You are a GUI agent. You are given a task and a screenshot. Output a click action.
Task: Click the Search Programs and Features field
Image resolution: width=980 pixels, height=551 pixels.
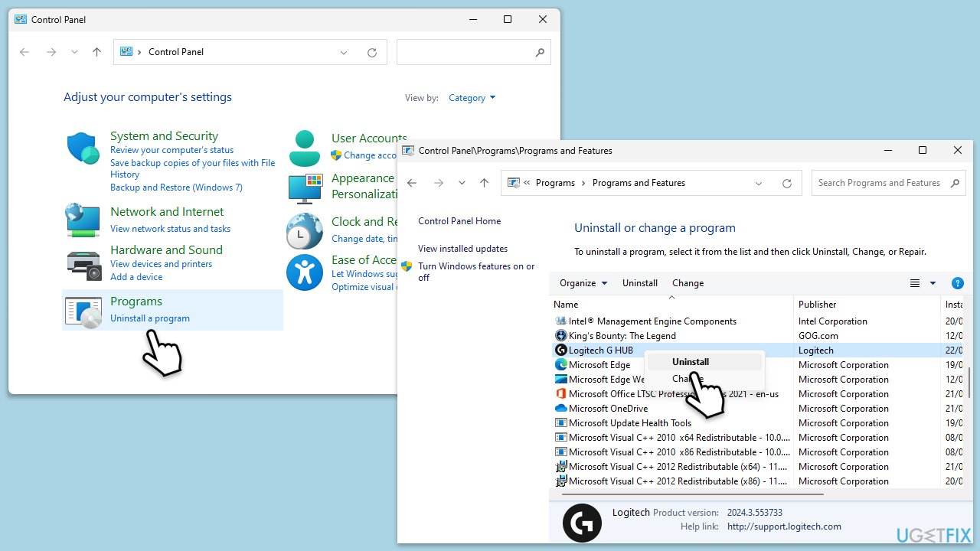pyautogui.click(x=879, y=183)
